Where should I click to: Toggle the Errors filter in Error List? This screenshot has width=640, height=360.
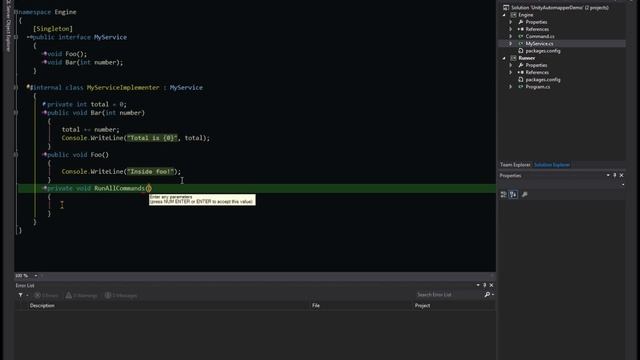[x=46, y=296]
